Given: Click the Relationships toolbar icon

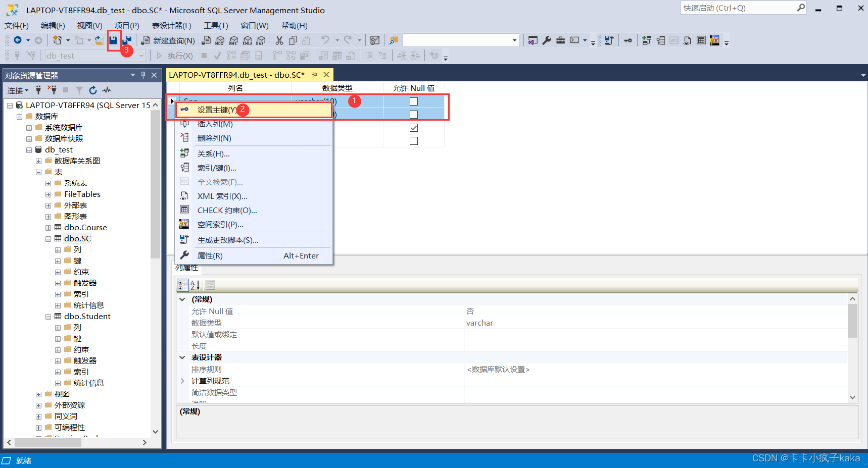Looking at the screenshot, I should coord(647,40).
